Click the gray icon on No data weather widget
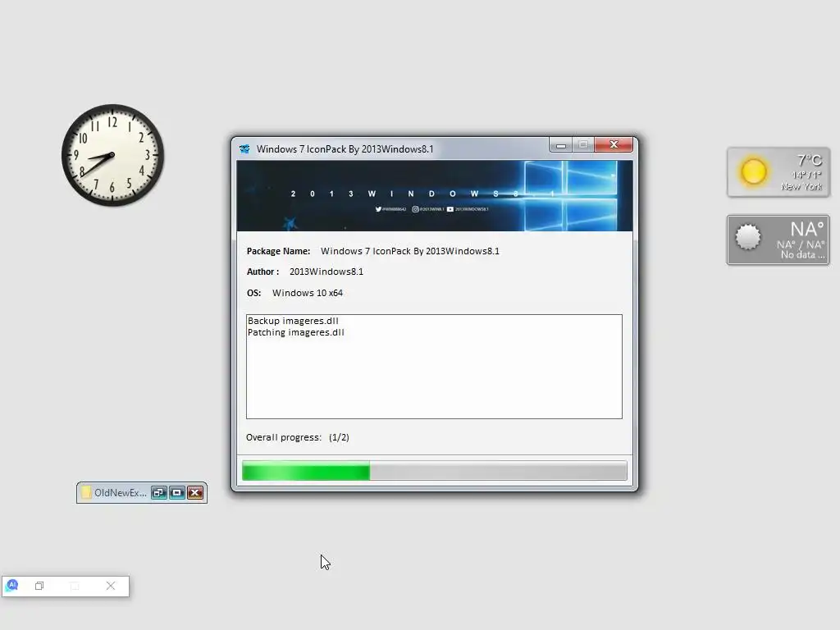 (748, 237)
